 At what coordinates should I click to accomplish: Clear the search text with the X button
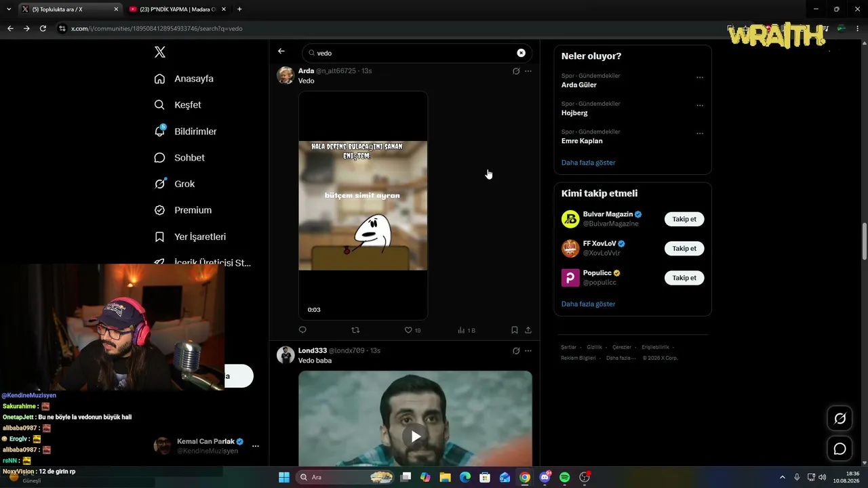521,53
